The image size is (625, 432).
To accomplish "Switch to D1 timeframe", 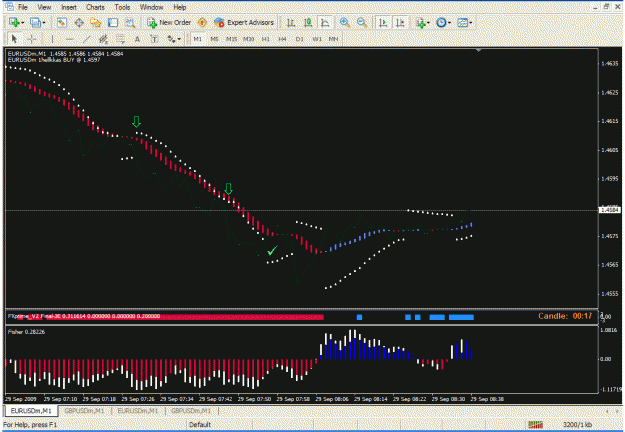I will (300, 39).
